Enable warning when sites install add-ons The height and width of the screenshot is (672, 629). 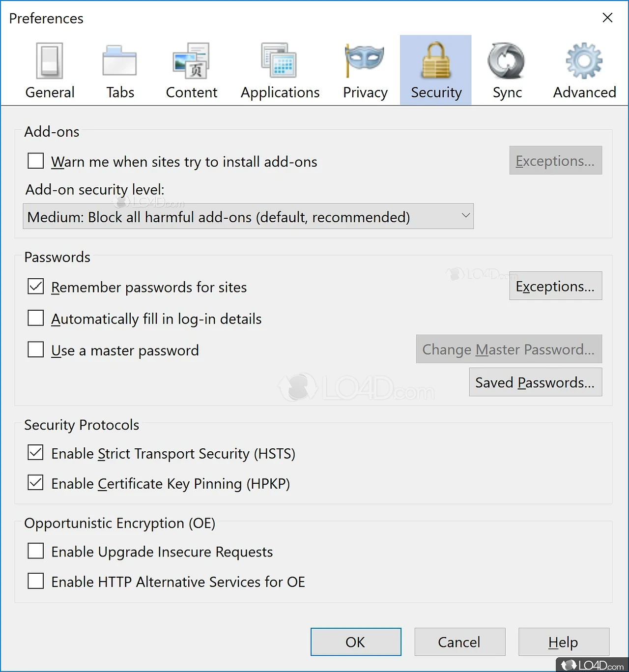click(36, 161)
